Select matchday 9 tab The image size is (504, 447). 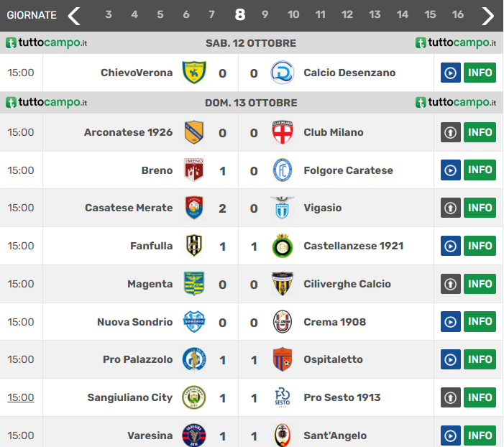[265, 15]
